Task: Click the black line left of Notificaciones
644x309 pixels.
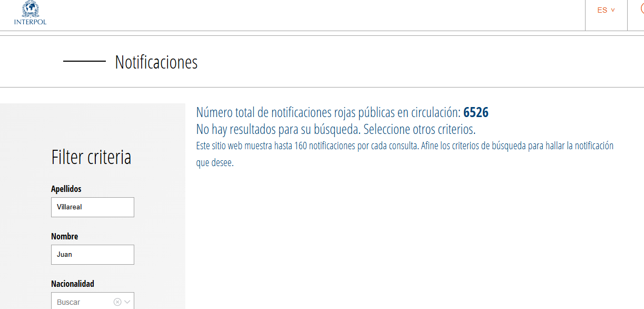Action: [x=84, y=62]
